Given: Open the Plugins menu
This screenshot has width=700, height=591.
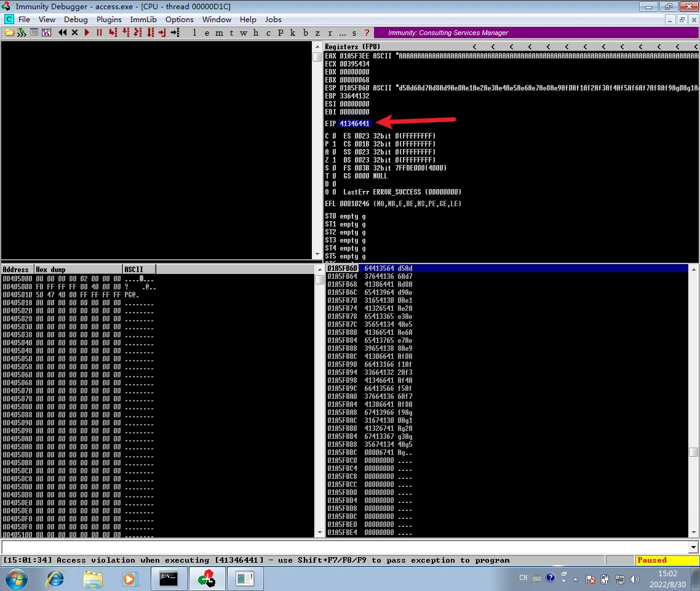Looking at the screenshot, I should click(x=109, y=19).
